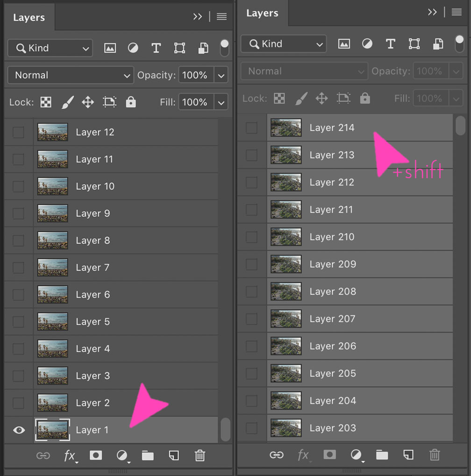The width and height of the screenshot is (471, 476).
Task: Click the Create new layer icon
Action: coord(174,455)
